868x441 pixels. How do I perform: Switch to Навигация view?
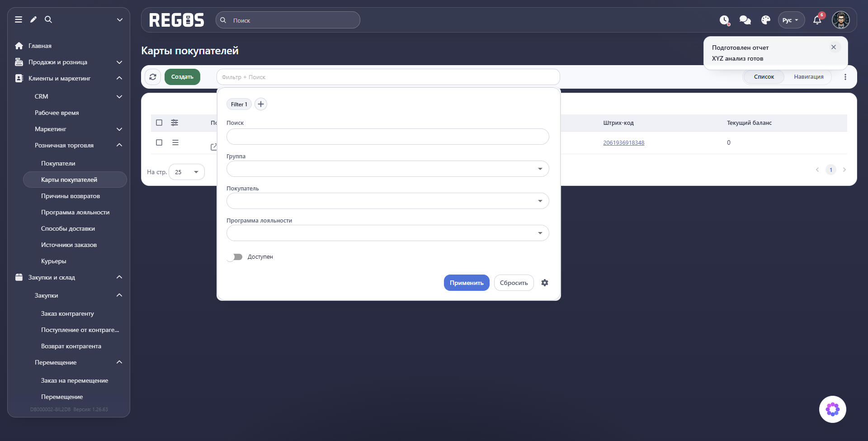(x=809, y=77)
